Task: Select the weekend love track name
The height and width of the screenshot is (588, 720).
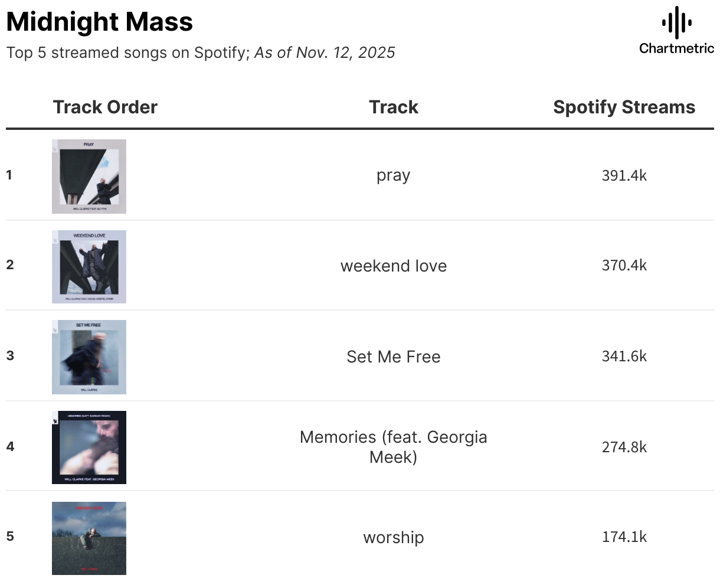Action: [394, 266]
